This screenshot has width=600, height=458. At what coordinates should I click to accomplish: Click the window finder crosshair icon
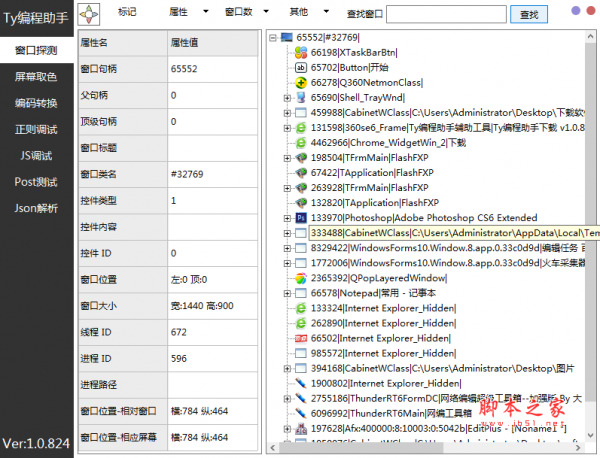pos(89,15)
